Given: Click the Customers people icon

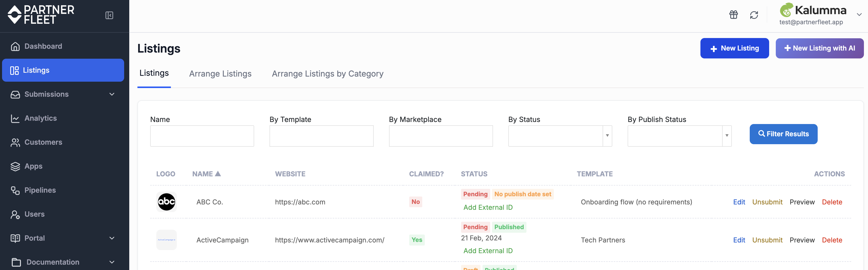Looking at the screenshot, I should [15, 142].
